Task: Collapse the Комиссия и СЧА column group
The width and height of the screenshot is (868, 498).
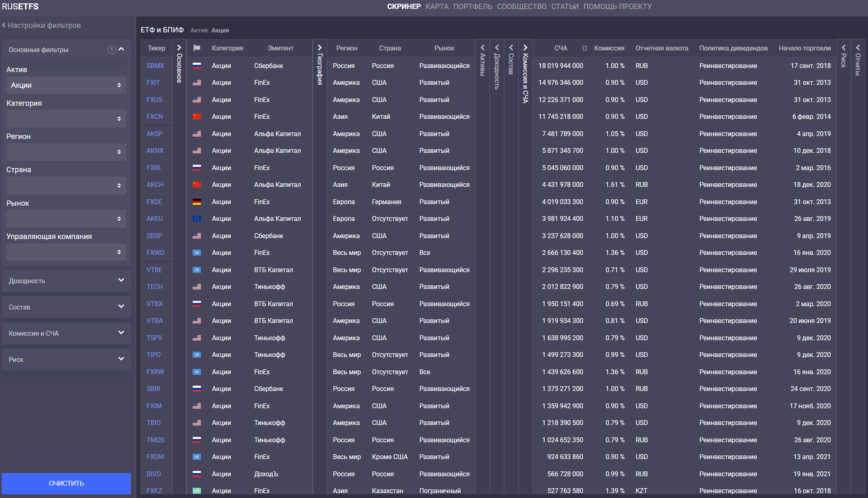Action: (526, 47)
